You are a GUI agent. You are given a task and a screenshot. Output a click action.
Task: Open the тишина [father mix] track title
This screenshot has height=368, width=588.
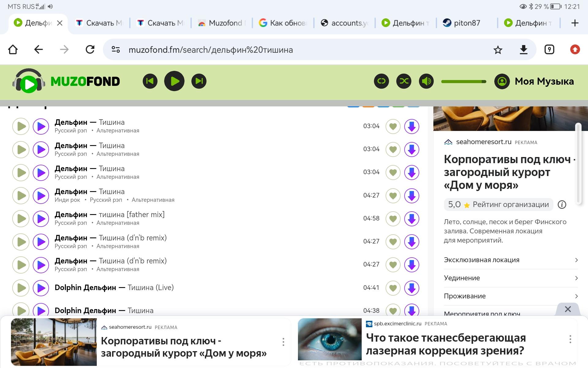coord(132,214)
